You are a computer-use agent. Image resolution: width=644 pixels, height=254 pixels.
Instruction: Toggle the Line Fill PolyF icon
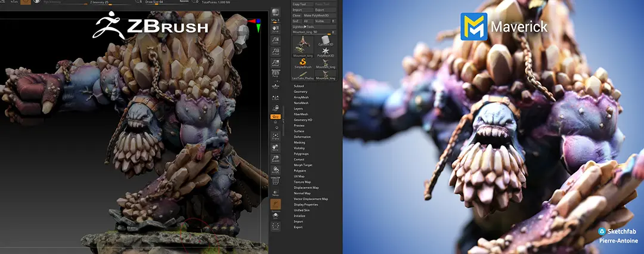pyautogui.click(x=275, y=181)
